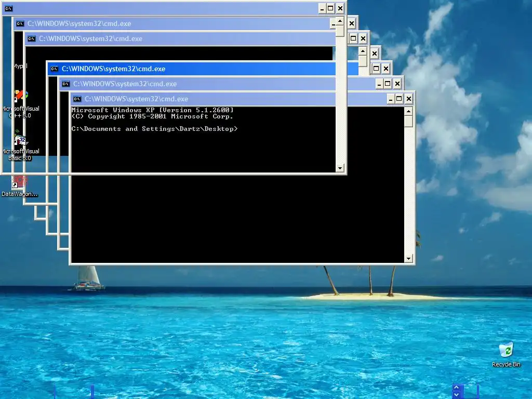532x399 pixels.
Task: Select the 'Microsoft Windows XP [Version 5.1.2600]' line
Action: pos(153,110)
